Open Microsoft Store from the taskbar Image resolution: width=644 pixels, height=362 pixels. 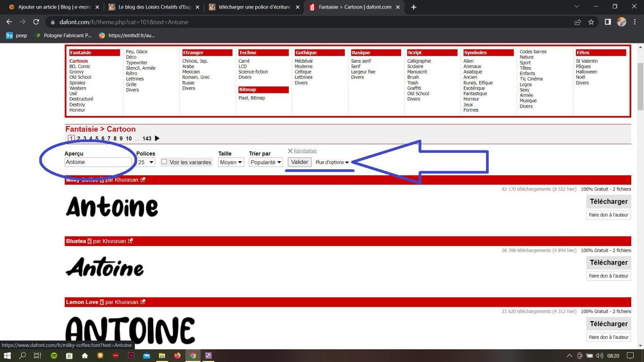click(69, 356)
